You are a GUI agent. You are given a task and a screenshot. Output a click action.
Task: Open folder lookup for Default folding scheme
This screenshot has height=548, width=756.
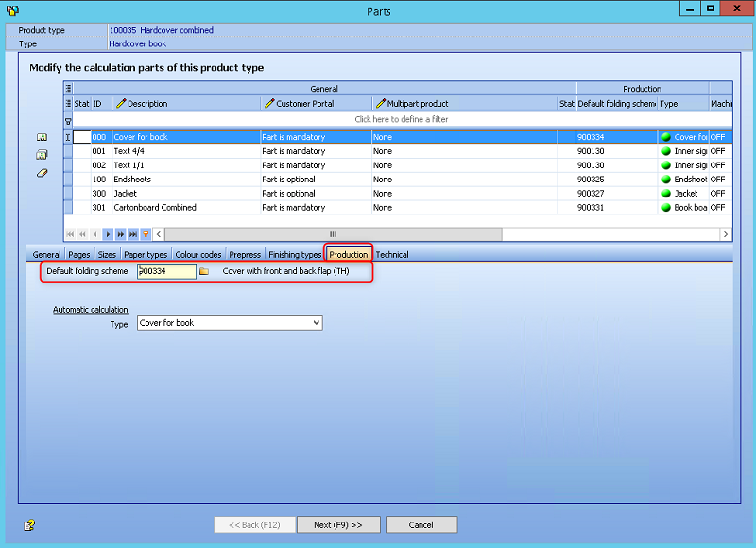click(204, 271)
